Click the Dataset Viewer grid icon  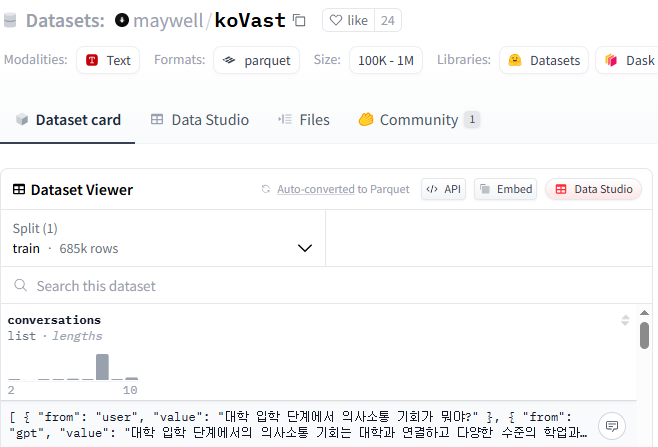tap(19, 189)
